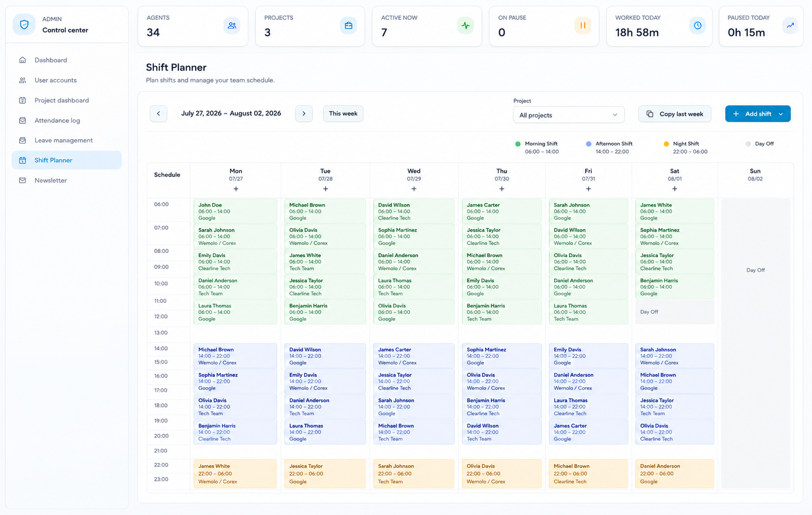Click the Active Now pulse icon
Image resolution: width=812 pixels, height=515 pixels.
coord(466,25)
